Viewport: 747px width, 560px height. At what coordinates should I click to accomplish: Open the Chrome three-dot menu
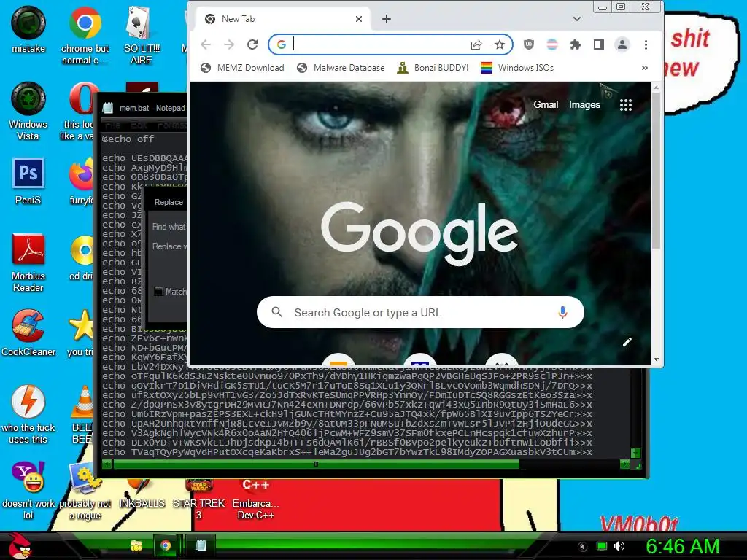(646, 44)
